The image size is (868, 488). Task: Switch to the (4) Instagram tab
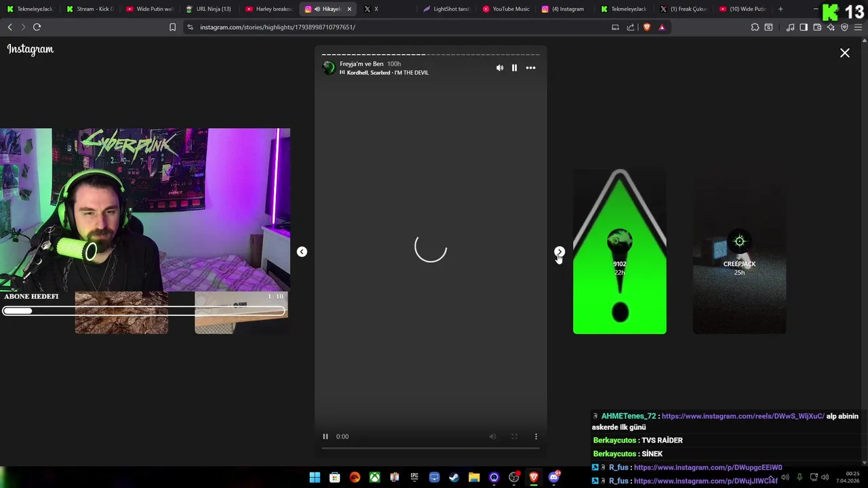click(566, 9)
